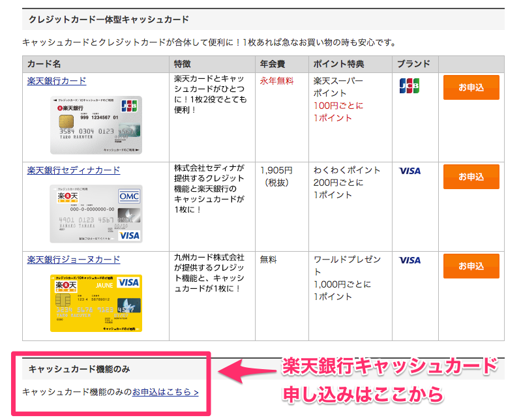
Task: Click the JCB brand logo
Action: 409,85
